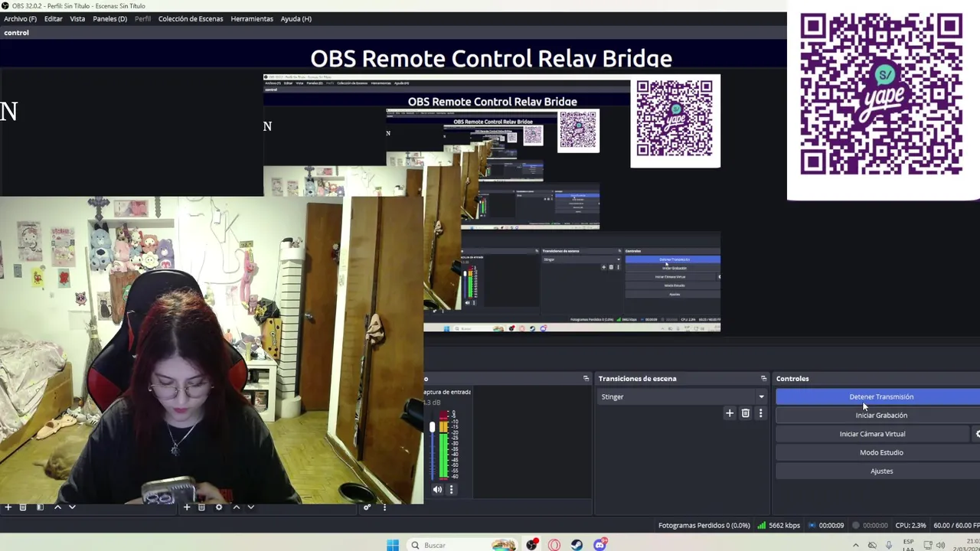This screenshot has width=980, height=551.
Task: Click the display monitor tray icon
Action: click(928, 546)
